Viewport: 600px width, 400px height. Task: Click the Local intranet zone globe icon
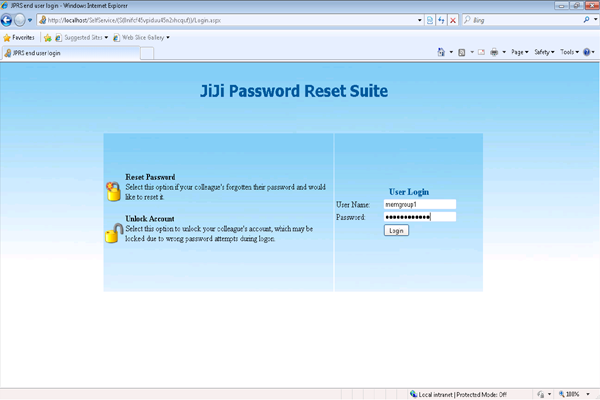click(x=413, y=394)
